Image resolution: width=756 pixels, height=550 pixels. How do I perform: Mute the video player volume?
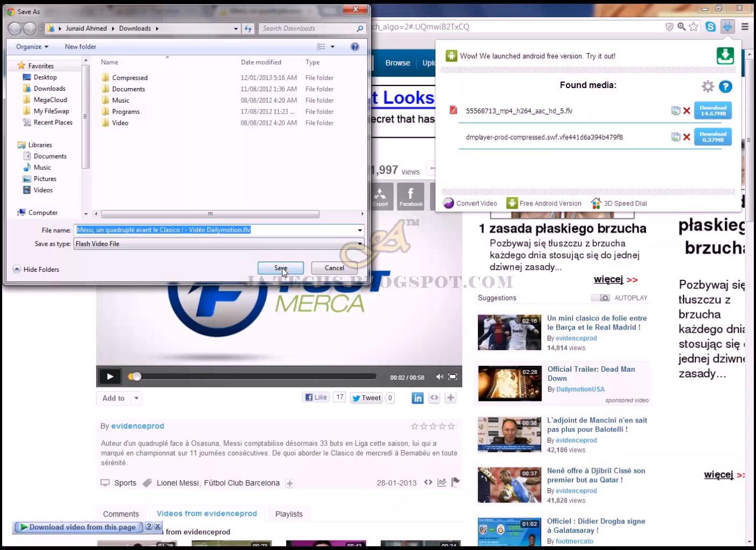click(439, 377)
